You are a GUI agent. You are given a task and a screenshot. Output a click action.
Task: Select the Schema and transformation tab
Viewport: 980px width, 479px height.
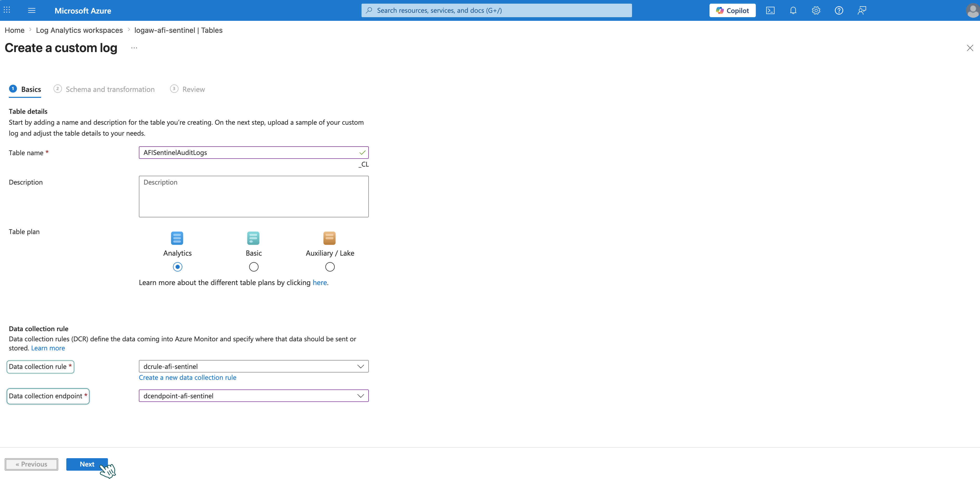click(x=104, y=89)
